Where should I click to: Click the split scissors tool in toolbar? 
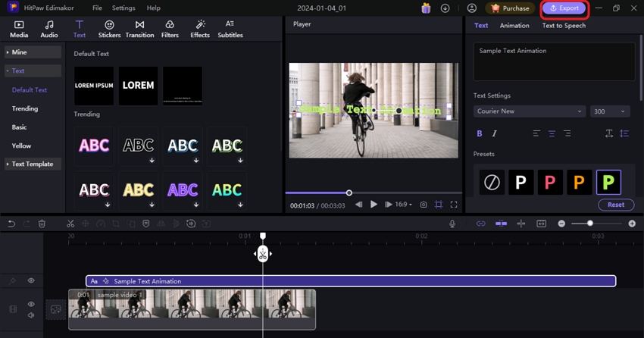tap(70, 224)
